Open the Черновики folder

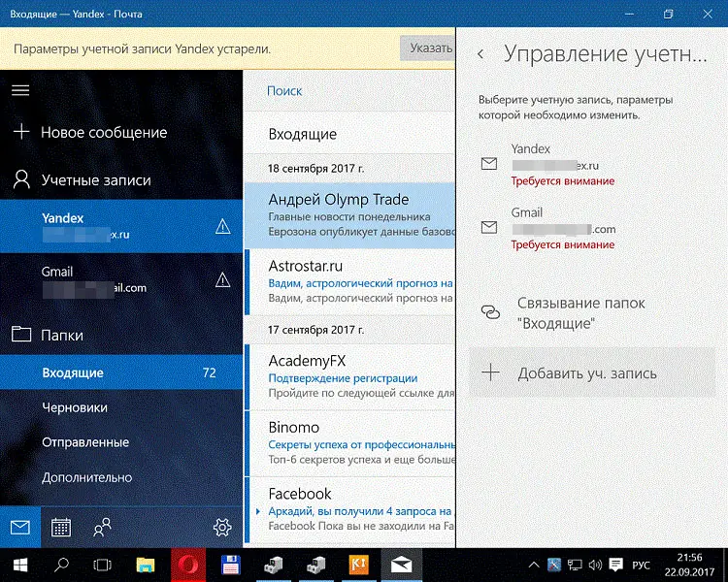[x=74, y=407]
